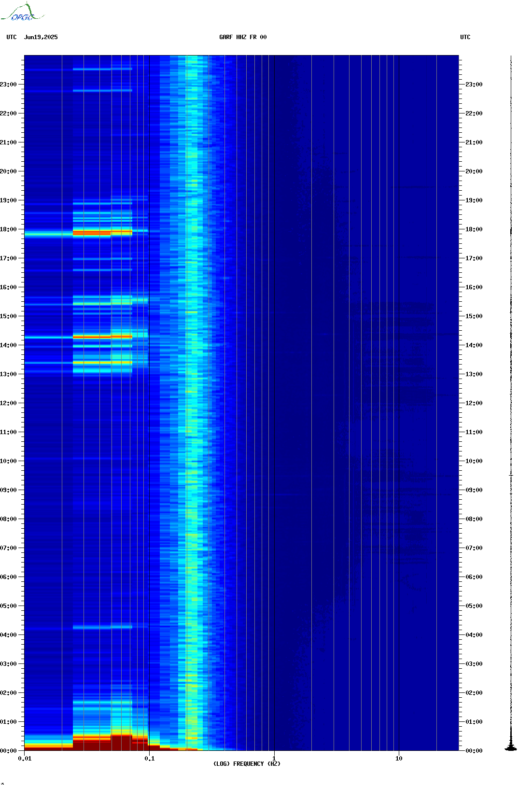Image resolution: width=532 pixels, height=789 pixels.
Task: Click the 21:00 label on right axis
Action: [x=474, y=142]
